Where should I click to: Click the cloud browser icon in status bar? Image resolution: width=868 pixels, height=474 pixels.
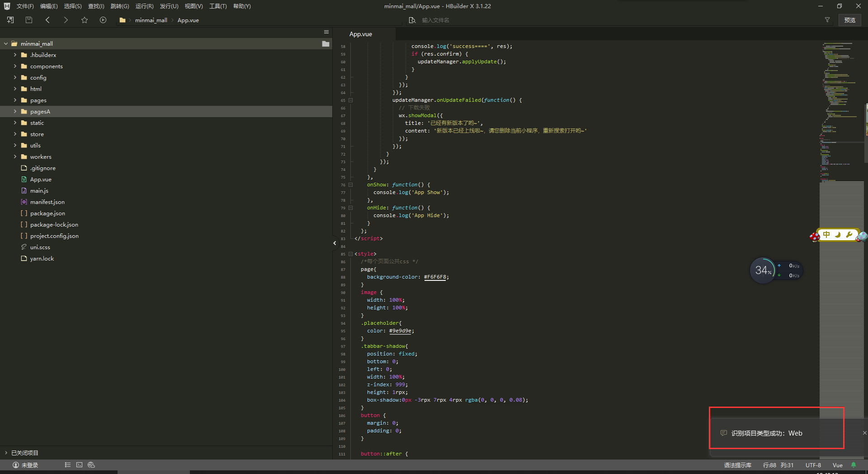(x=91, y=465)
